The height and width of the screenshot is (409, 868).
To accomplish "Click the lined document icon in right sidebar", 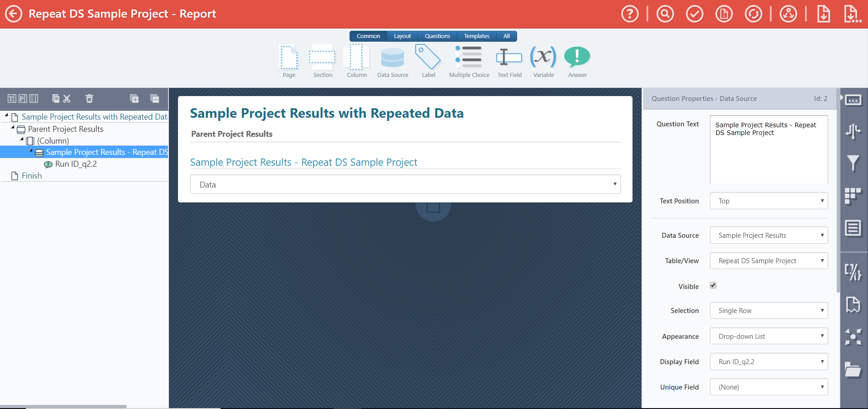I will coord(854,228).
